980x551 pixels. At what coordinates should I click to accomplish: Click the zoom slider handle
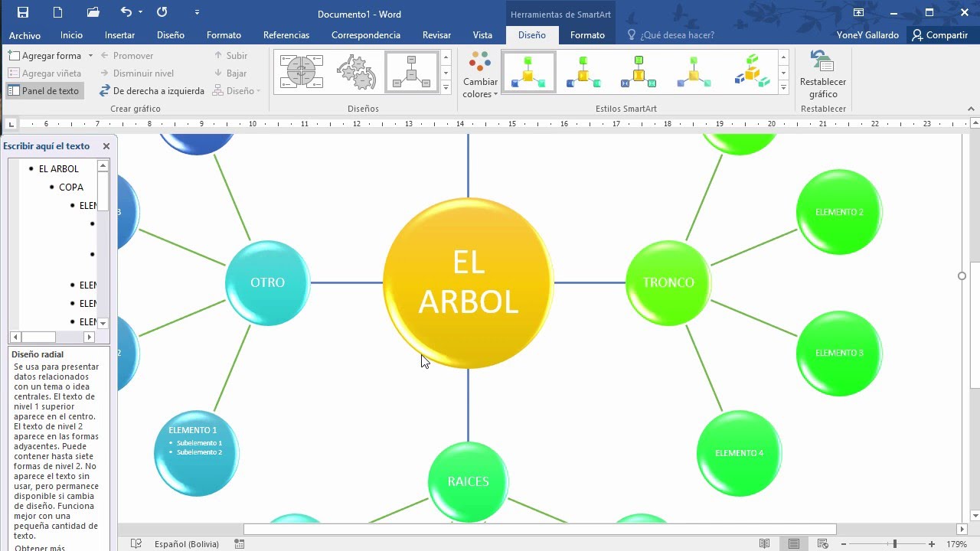tap(895, 544)
